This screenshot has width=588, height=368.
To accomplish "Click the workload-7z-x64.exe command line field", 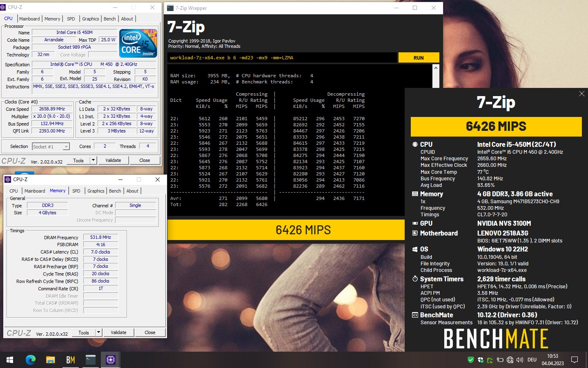I will point(282,58).
